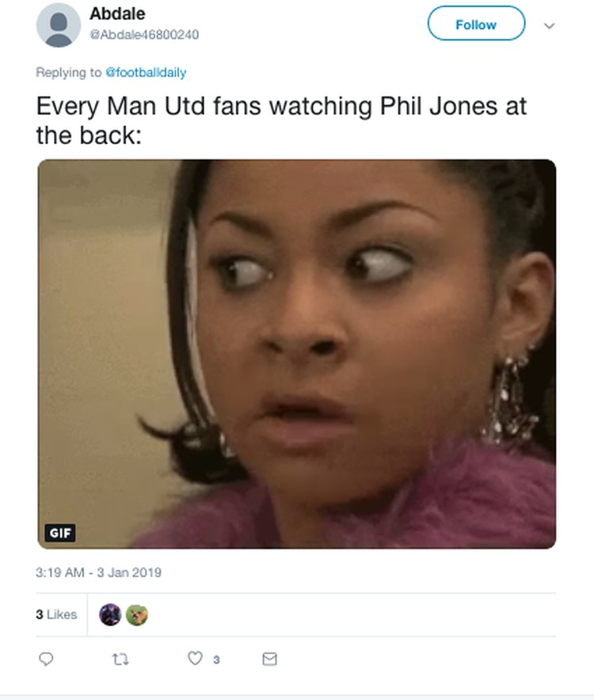
Task: Open Abdale's default profile avatar
Action: [x=59, y=25]
